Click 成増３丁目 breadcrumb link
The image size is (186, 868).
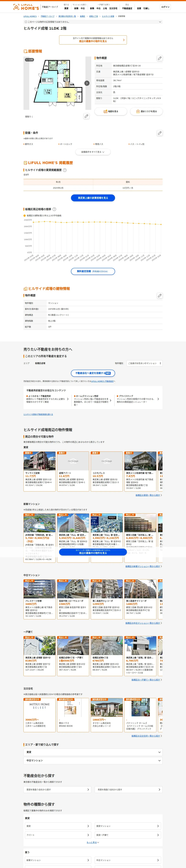(93, 16)
